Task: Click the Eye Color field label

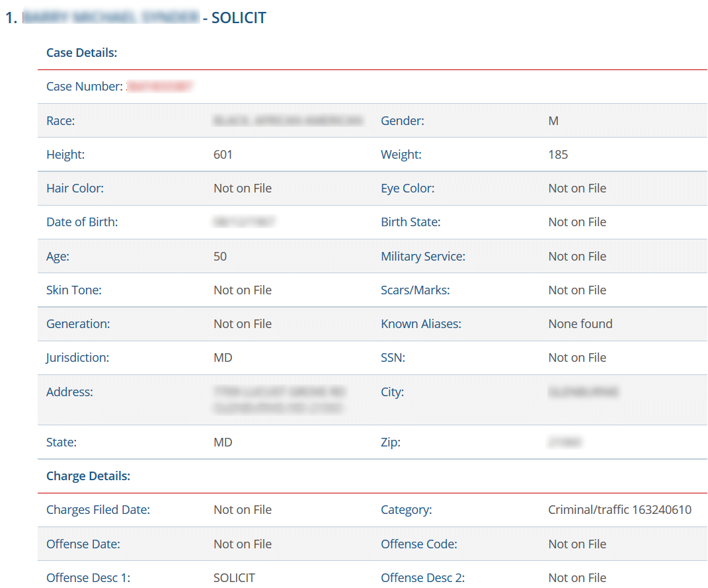Action: pos(407,188)
